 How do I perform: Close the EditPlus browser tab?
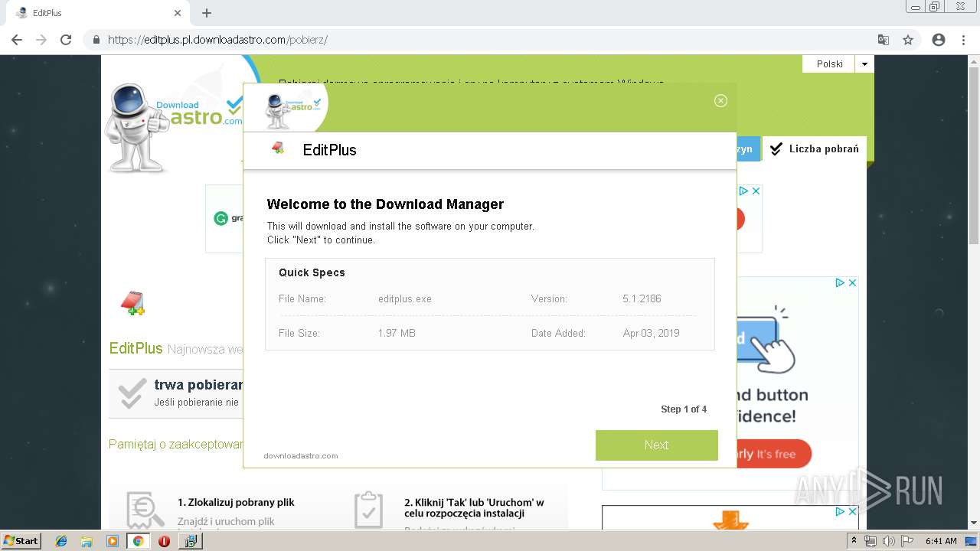pyautogui.click(x=178, y=13)
